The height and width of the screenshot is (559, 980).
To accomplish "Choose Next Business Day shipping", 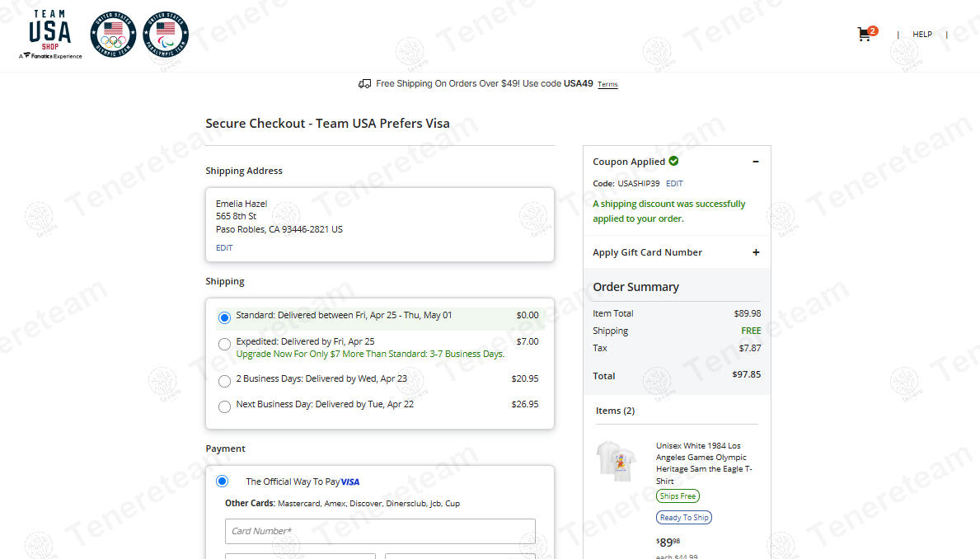I will click(x=225, y=406).
